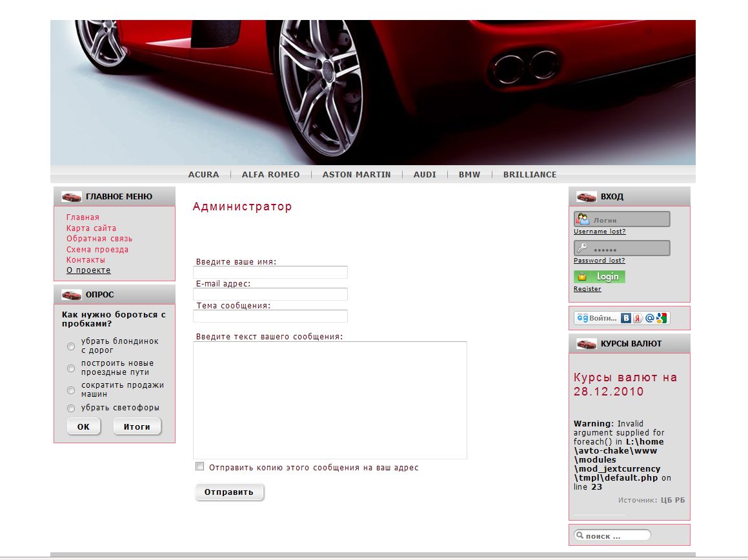Enable sending a copy to your address

pos(200,466)
